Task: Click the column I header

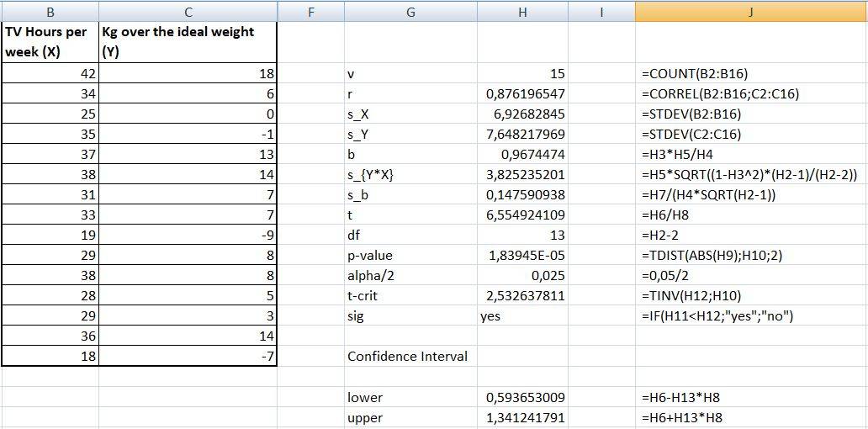Action: pos(602,12)
